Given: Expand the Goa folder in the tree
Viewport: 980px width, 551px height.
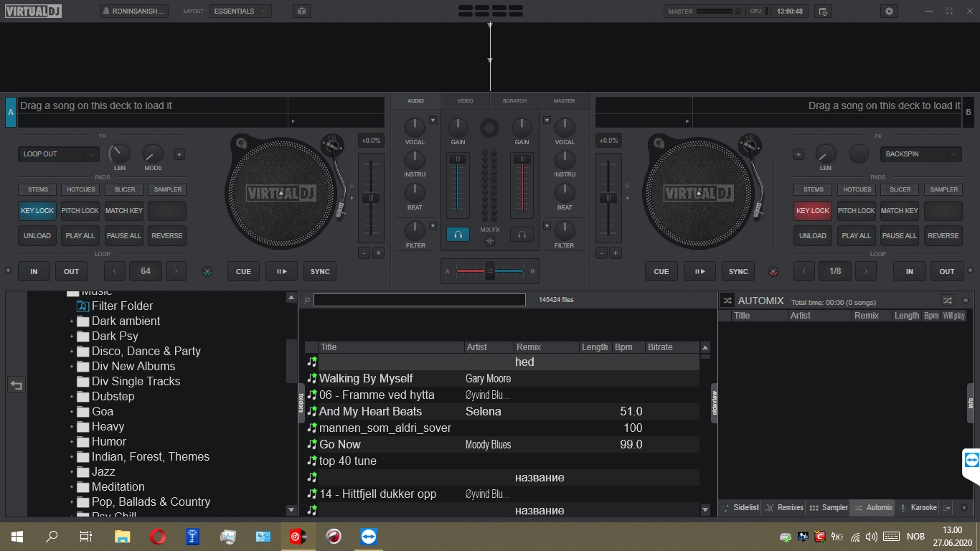Looking at the screenshot, I should (x=72, y=412).
